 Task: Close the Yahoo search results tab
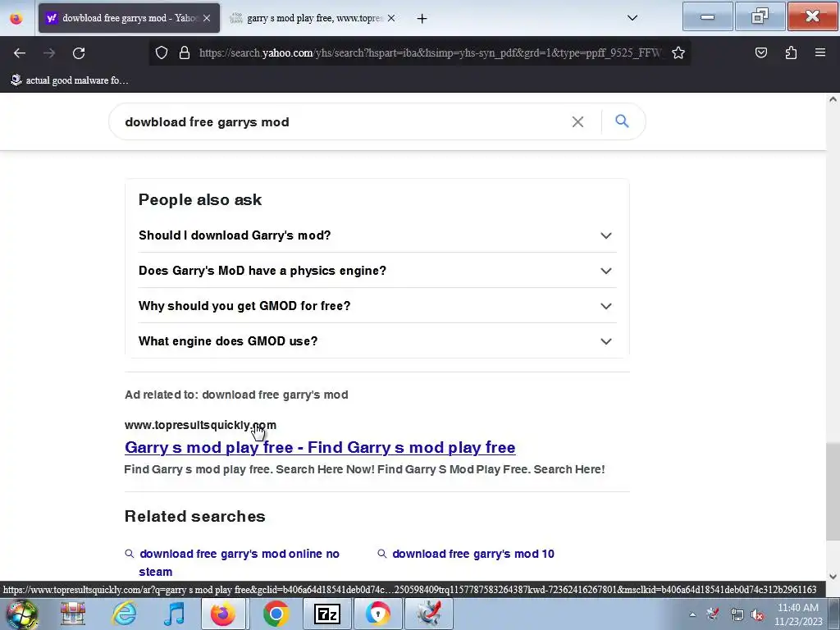207,18
